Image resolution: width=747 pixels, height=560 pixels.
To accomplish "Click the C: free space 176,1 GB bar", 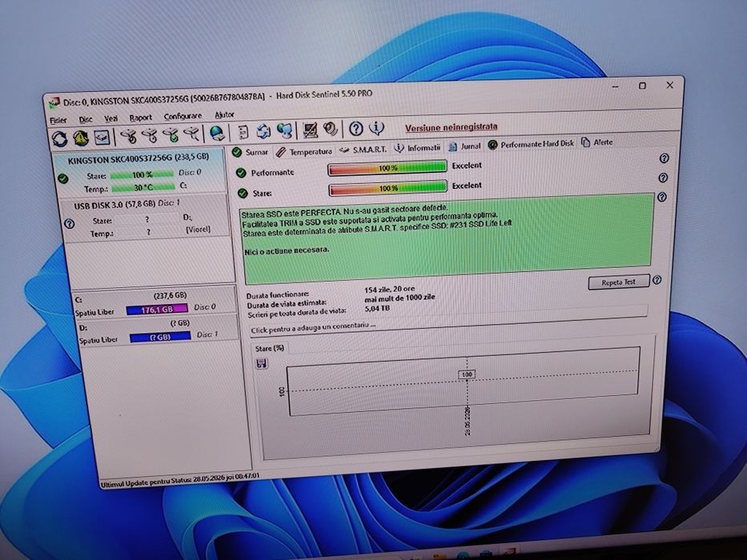I will pyautogui.click(x=157, y=310).
